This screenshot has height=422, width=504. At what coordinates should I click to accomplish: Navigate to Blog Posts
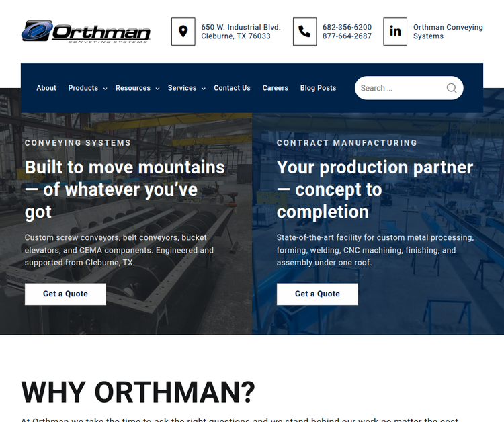[x=318, y=88]
